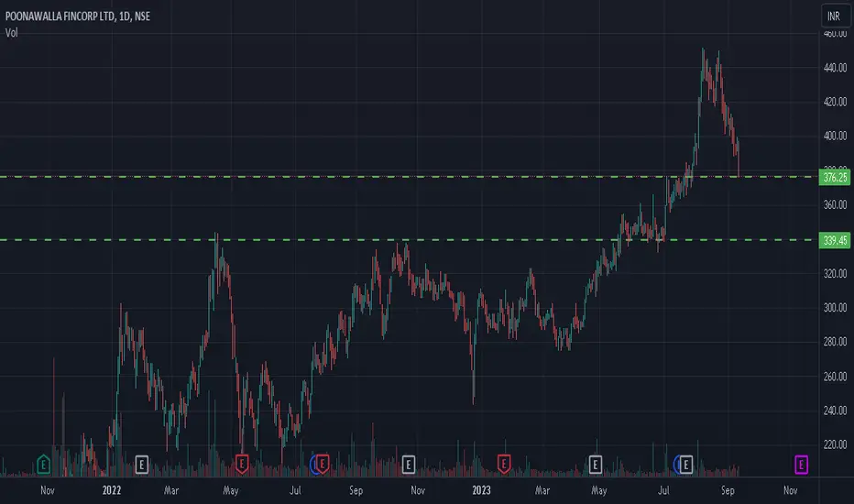Click the Mar label following 2022
The width and height of the screenshot is (854, 504).
(171, 490)
